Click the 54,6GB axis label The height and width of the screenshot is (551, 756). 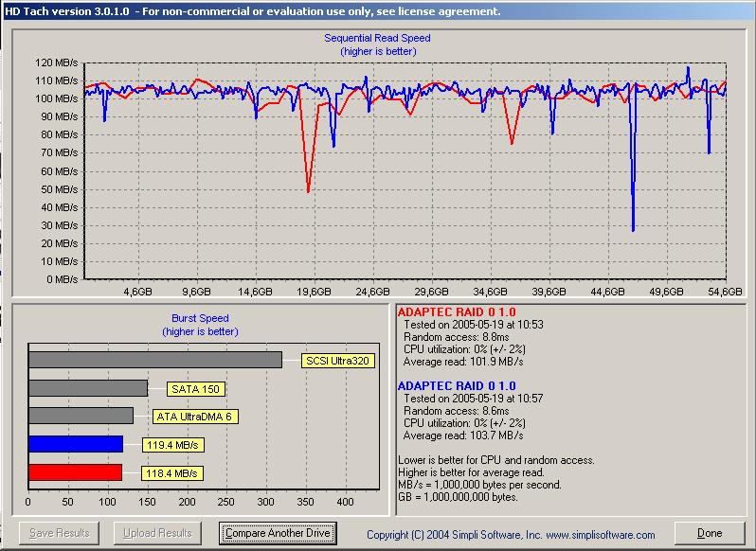725,292
